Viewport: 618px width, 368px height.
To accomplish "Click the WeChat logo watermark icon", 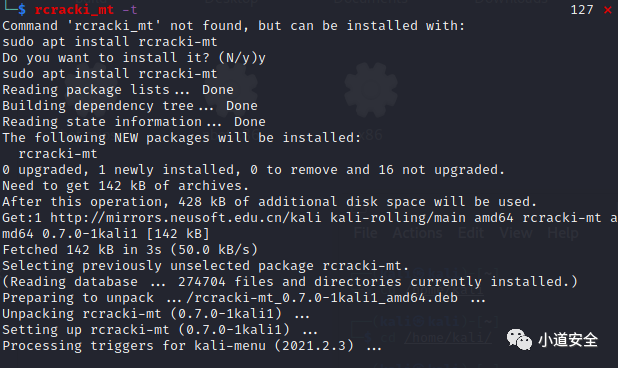I will click(x=519, y=339).
